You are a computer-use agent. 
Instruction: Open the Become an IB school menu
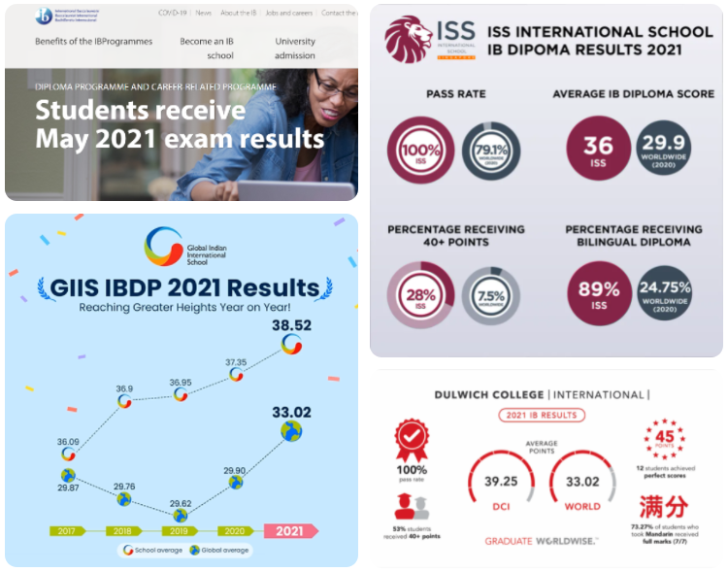[x=207, y=49]
